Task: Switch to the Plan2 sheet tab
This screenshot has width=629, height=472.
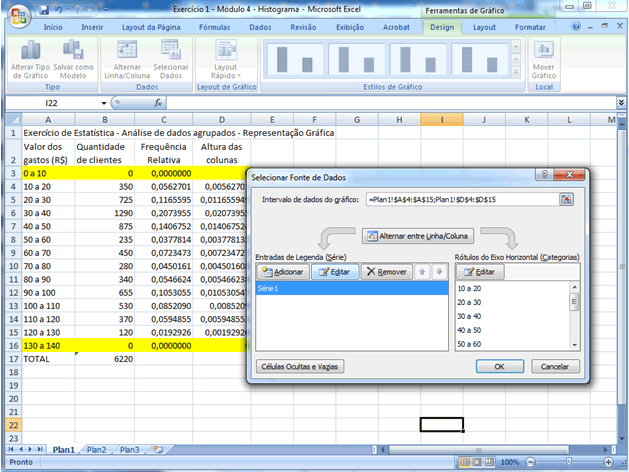Action: (x=97, y=450)
